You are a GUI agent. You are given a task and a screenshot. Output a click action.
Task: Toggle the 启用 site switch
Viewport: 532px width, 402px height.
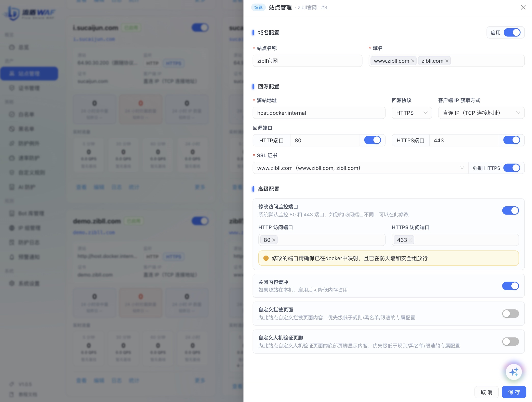pyautogui.click(x=512, y=33)
